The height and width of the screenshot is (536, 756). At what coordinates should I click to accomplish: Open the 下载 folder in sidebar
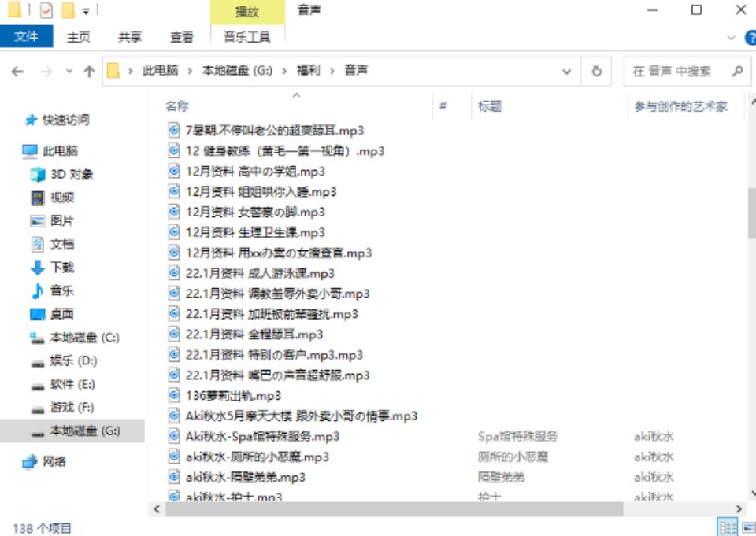(52, 267)
